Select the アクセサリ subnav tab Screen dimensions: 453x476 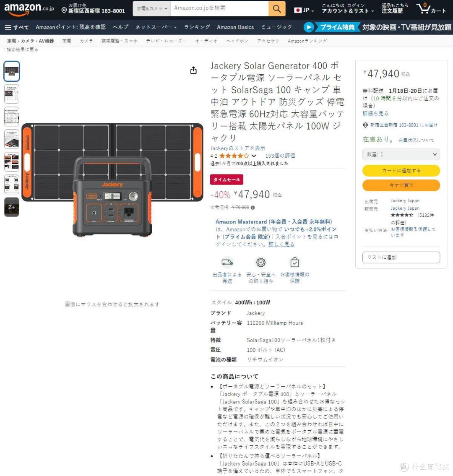pos(268,41)
